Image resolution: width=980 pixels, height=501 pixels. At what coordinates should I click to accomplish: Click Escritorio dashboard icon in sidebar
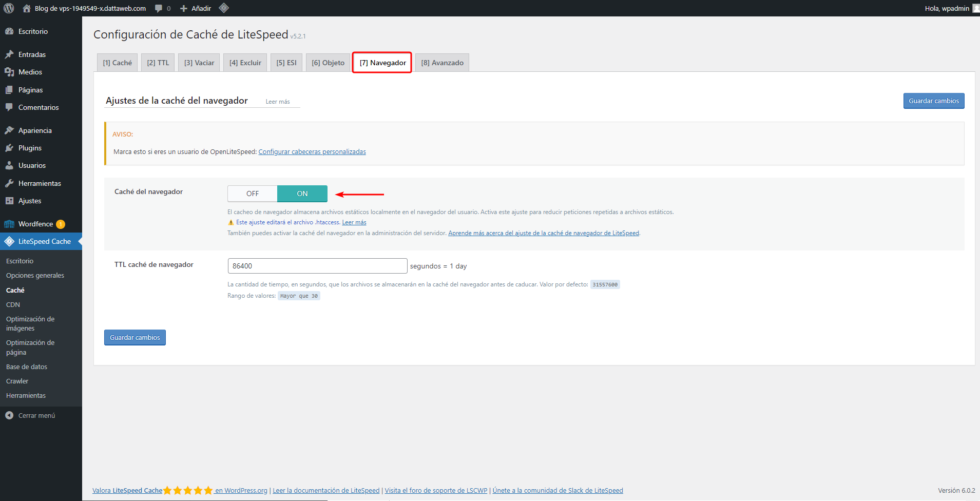(x=9, y=31)
